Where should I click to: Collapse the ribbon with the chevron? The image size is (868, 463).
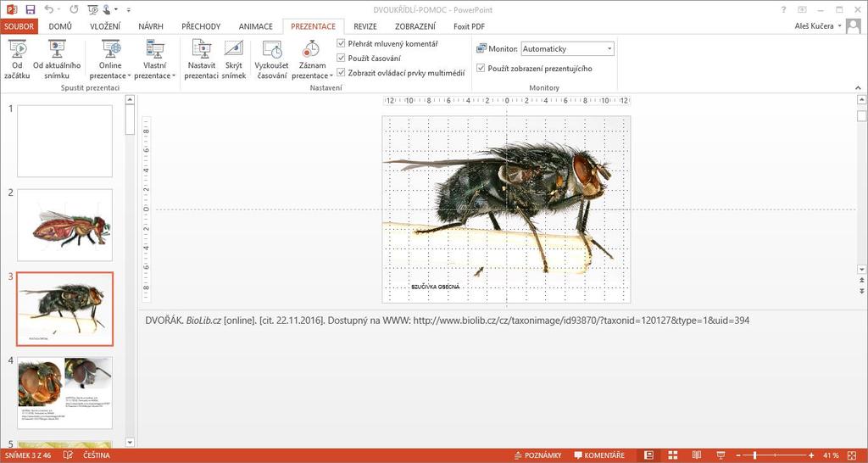pyautogui.click(x=858, y=87)
